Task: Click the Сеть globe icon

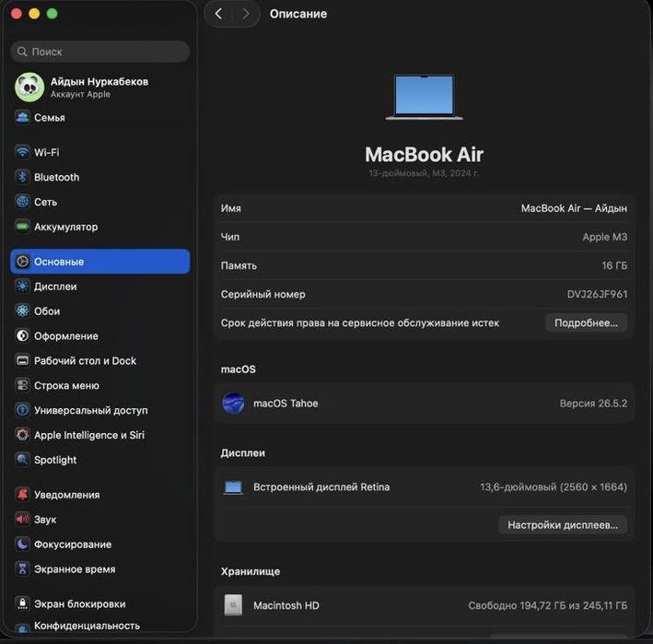Action: click(x=22, y=202)
